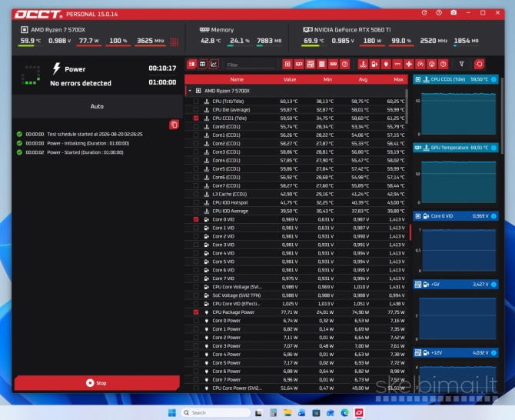Open File Explorer from the taskbar
515x420 pixels.
pos(287,413)
